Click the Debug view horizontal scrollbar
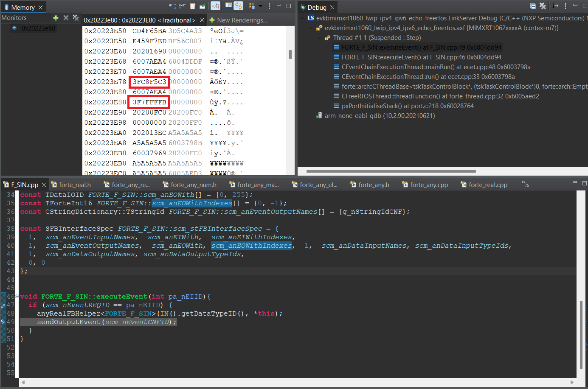Viewport: 588px width, 389px height. 391,171
